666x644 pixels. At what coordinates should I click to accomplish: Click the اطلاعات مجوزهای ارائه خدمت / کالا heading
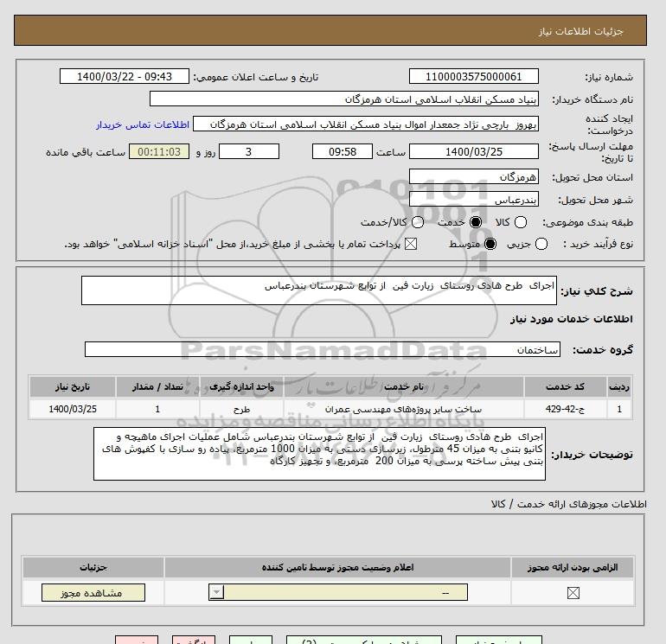coord(569,504)
